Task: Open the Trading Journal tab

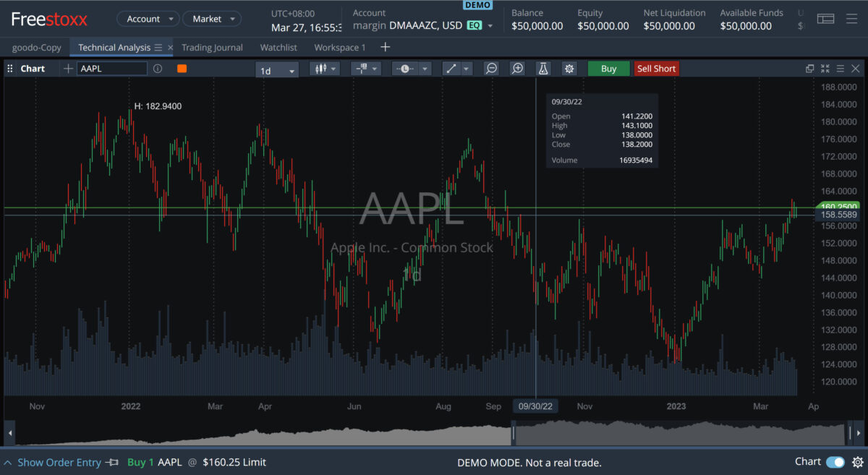Action: 212,48
